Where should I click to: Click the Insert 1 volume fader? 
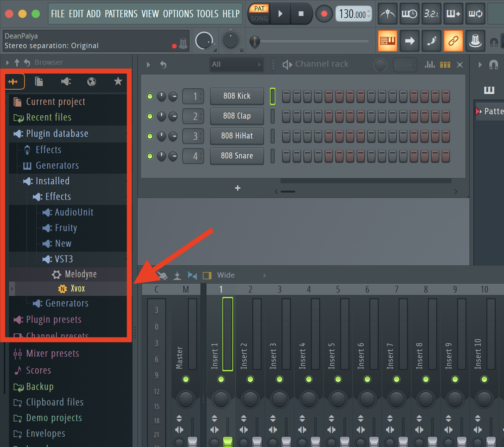tap(228, 442)
